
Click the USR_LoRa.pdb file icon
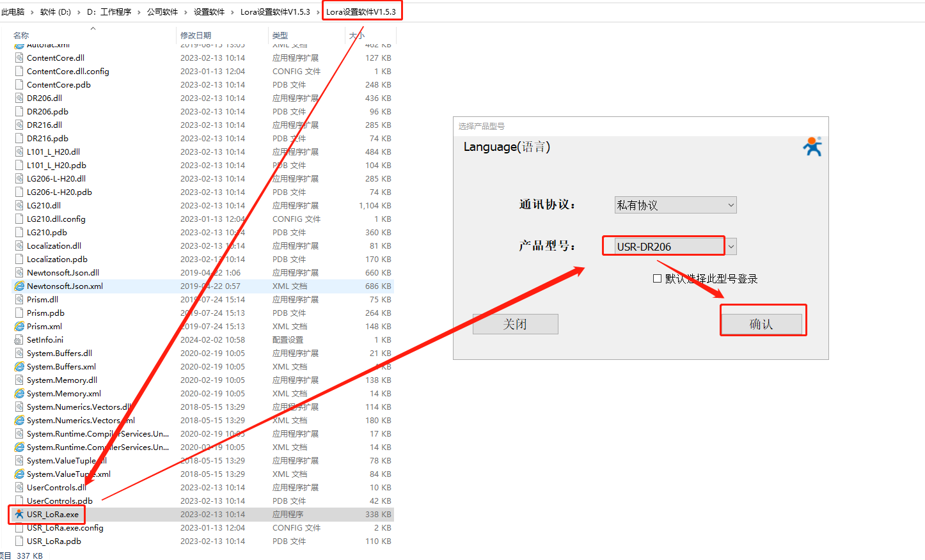(x=19, y=541)
